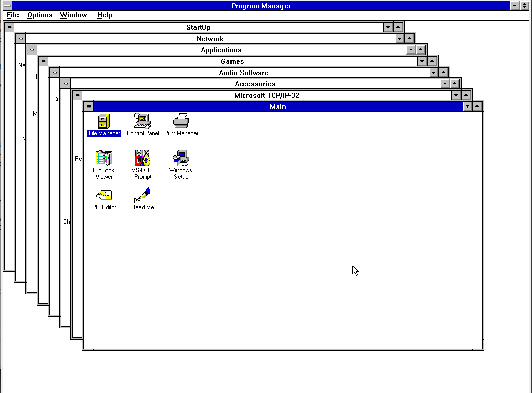The height and width of the screenshot is (393, 532).
Task: Open the Main window control menu
Action: coord(88,106)
